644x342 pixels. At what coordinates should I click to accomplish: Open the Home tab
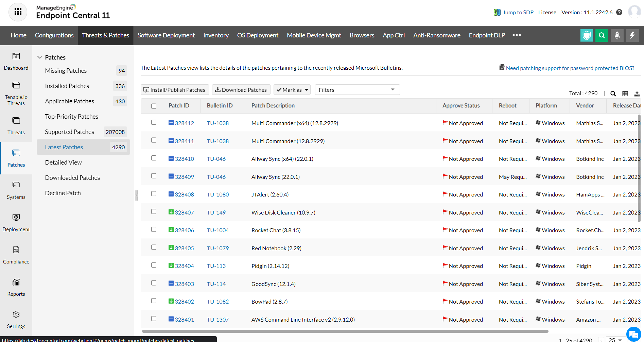18,35
